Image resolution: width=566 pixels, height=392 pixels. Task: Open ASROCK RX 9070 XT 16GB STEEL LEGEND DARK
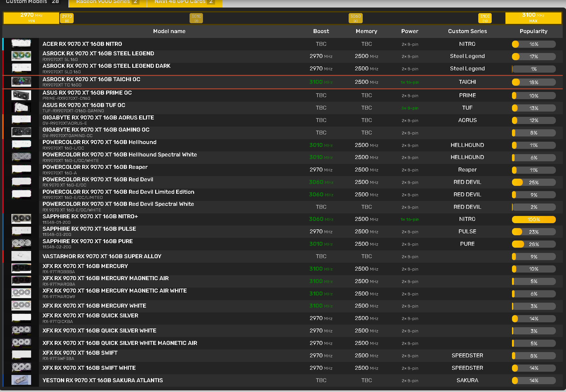pos(106,66)
